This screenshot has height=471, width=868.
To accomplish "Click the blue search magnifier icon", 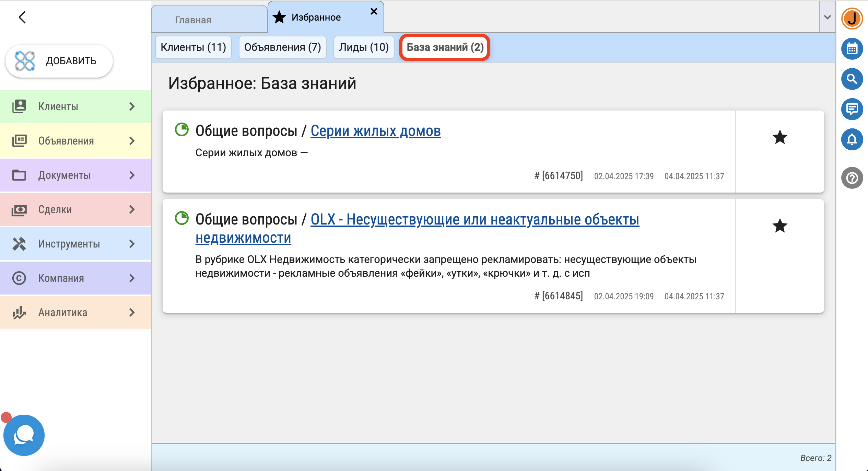I will point(852,79).
